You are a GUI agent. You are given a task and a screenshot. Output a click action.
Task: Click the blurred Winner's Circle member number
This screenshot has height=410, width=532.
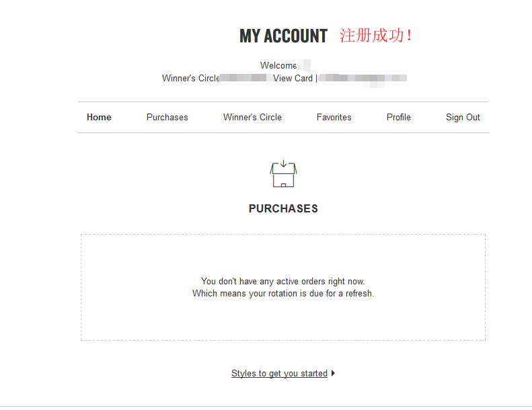click(x=245, y=78)
